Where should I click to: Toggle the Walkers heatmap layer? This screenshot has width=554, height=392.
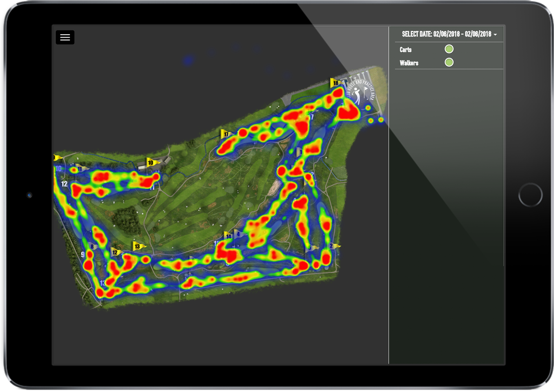coord(449,62)
